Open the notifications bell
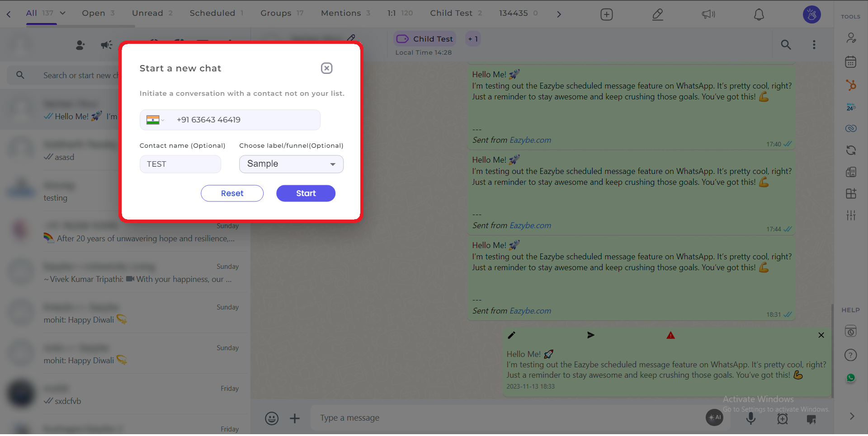This screenshot has width=868, height=436. tap(759, 14)
